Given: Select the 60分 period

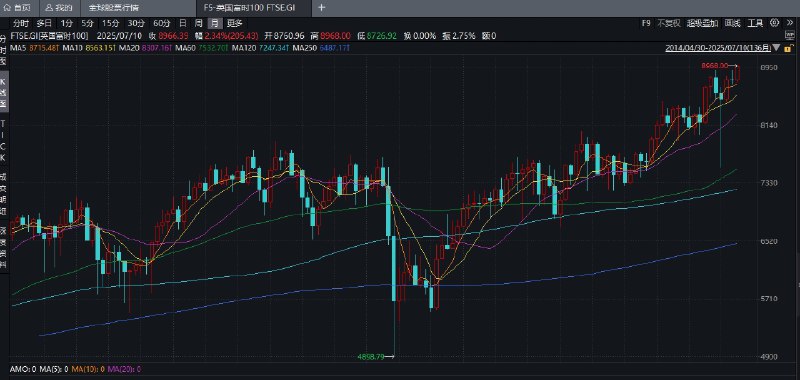Looking at the screenshot, I should pyautogui.click(x=161, y=23).
